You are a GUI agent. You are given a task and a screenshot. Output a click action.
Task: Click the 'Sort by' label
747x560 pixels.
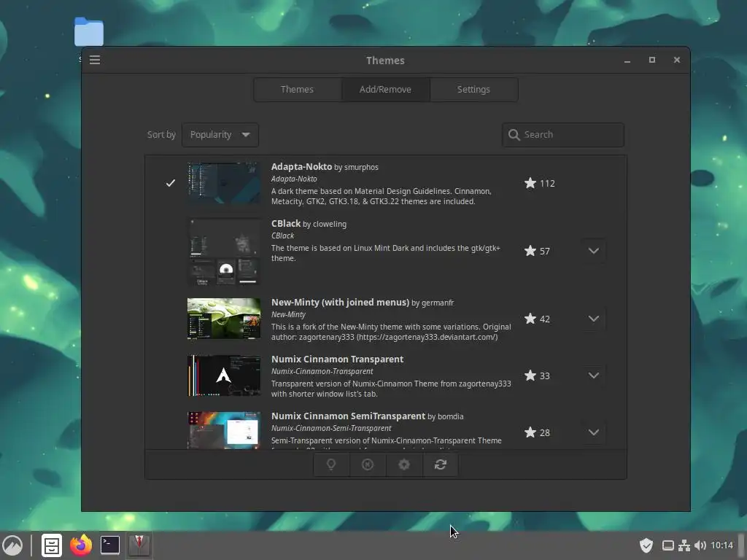pos(161,135)
